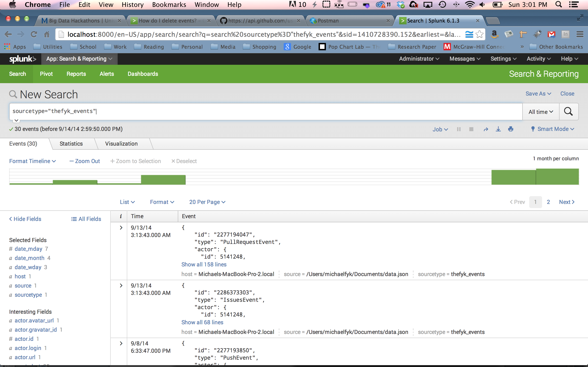Expand the IssuesEvent row details
The image size is (588, 367).
(x=121, y=285)
